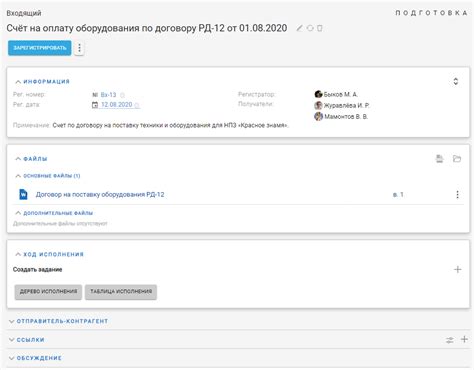Open the options menu for Договор file row
The image size is (474, 370).
click(x=457, y=194)
